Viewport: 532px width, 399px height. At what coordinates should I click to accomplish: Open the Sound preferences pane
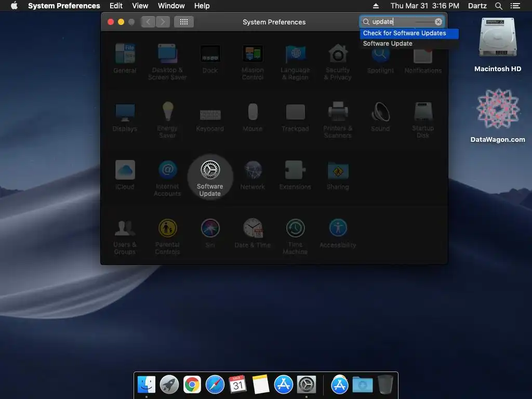[380, 117]
